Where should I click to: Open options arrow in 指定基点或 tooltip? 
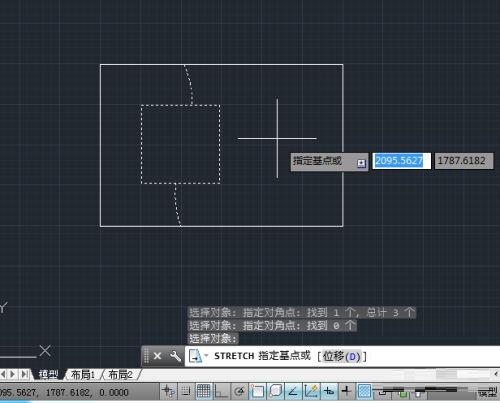click(362, 163)
